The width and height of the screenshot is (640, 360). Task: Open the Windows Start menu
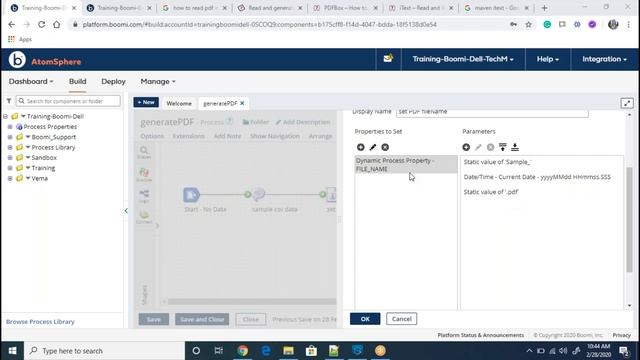point(12,351)
